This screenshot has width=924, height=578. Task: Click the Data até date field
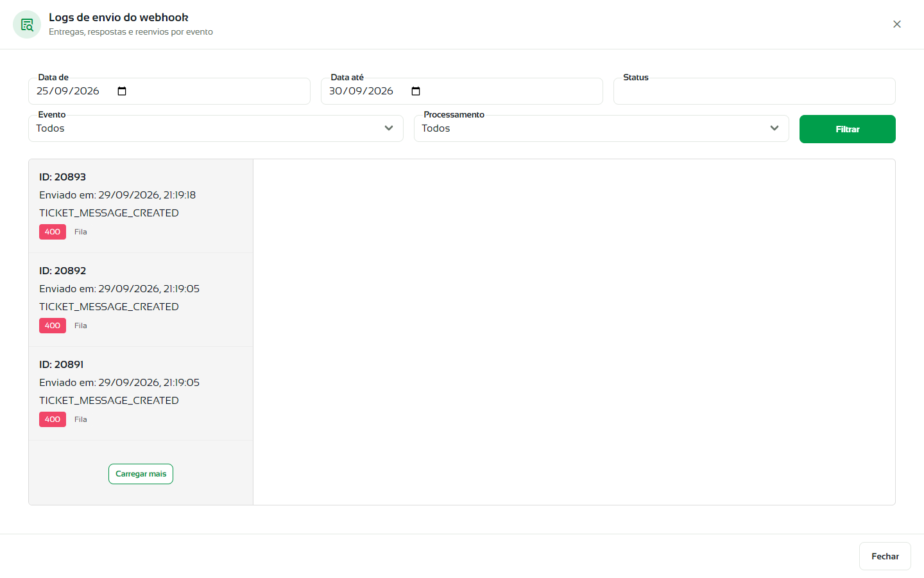(x=462, y=91)
